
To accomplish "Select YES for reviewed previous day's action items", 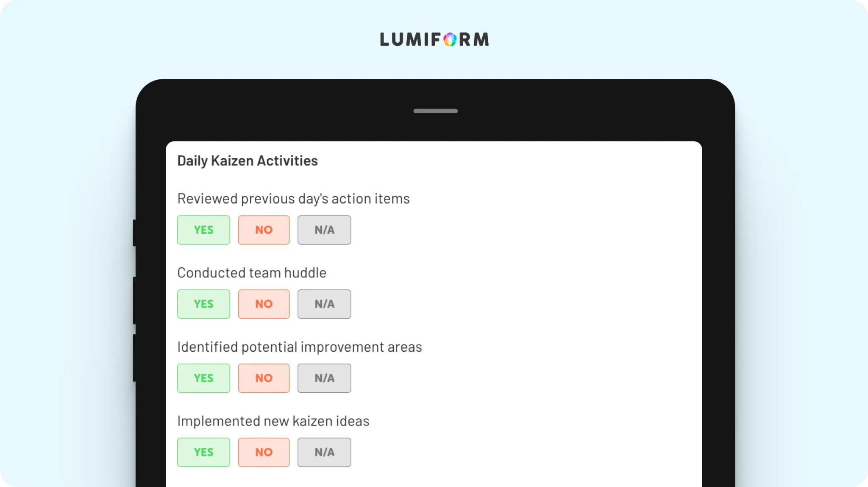I will 203,230.
